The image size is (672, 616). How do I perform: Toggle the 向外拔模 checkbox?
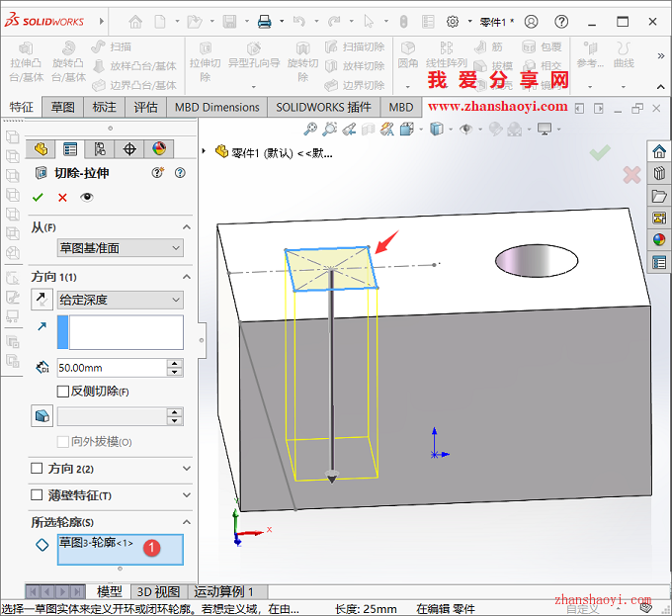click(x=63, y=442)
